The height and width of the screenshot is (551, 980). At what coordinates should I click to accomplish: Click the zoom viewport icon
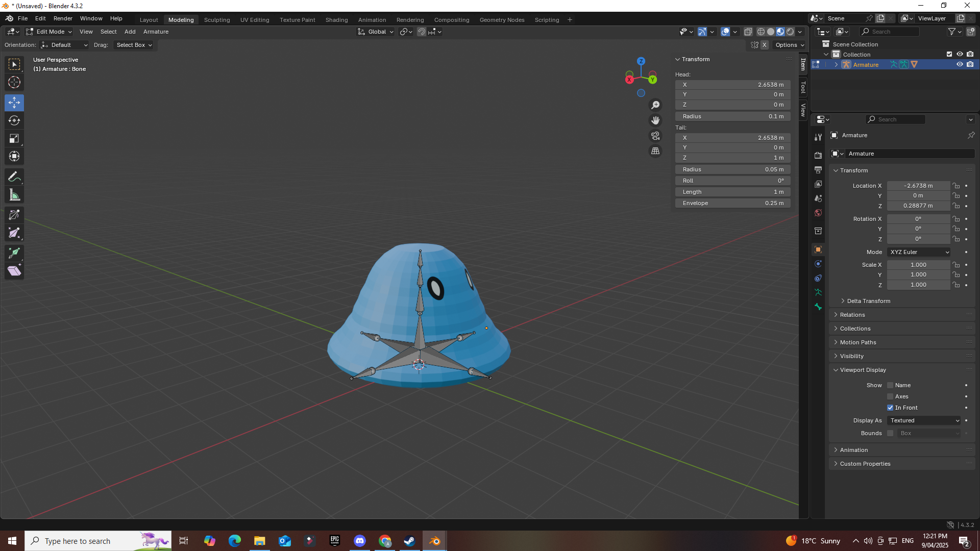coord(655,105)
